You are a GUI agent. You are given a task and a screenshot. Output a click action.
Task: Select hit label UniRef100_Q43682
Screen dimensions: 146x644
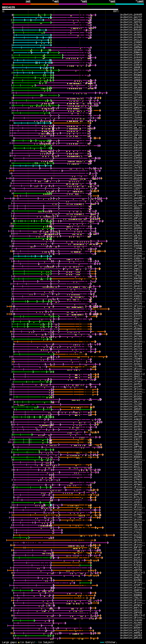[131, 35]
